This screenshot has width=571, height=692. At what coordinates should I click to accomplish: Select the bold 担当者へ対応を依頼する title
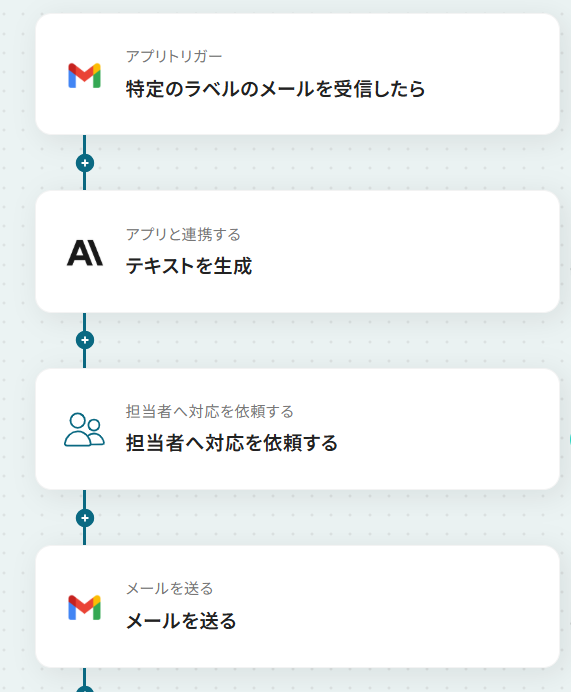click(232, 443)
